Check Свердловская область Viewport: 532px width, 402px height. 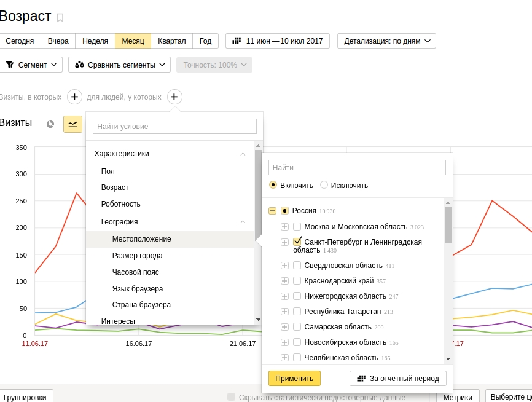[297, 265]
